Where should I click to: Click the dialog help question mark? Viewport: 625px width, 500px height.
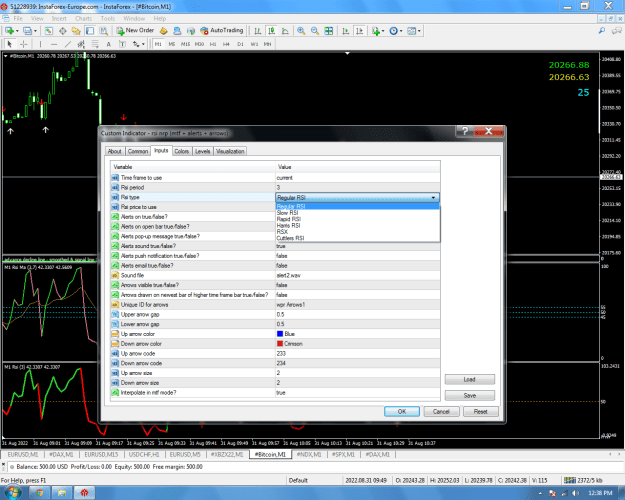pos(464,131)
